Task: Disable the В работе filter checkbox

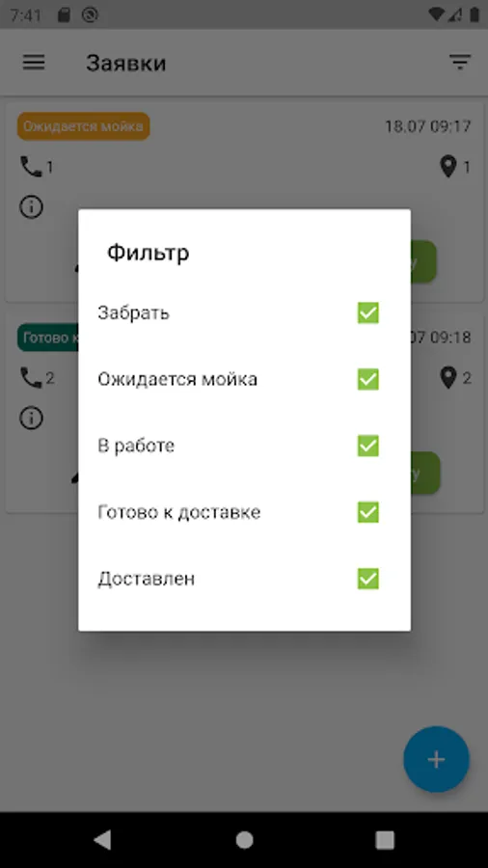Action: [x=368, y=446]
